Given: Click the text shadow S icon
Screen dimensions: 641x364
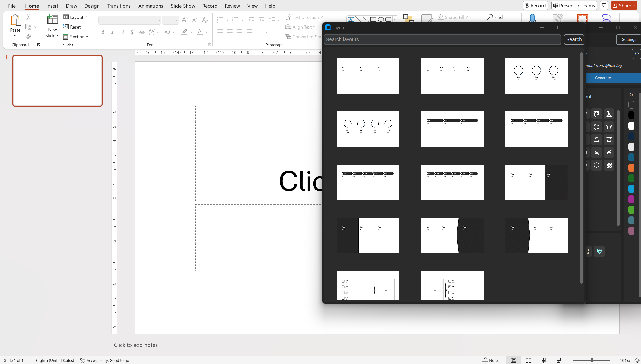Looking at the screenshot, I should tap(132, 32).
